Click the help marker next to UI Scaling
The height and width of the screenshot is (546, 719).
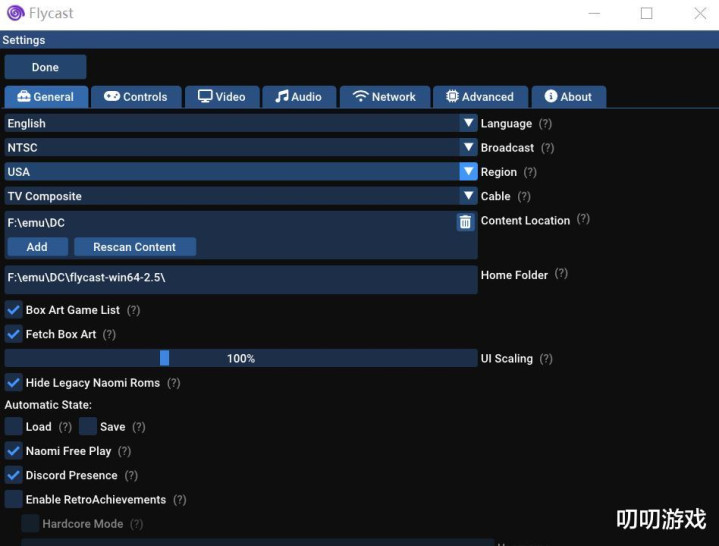(x=545, y=359)
